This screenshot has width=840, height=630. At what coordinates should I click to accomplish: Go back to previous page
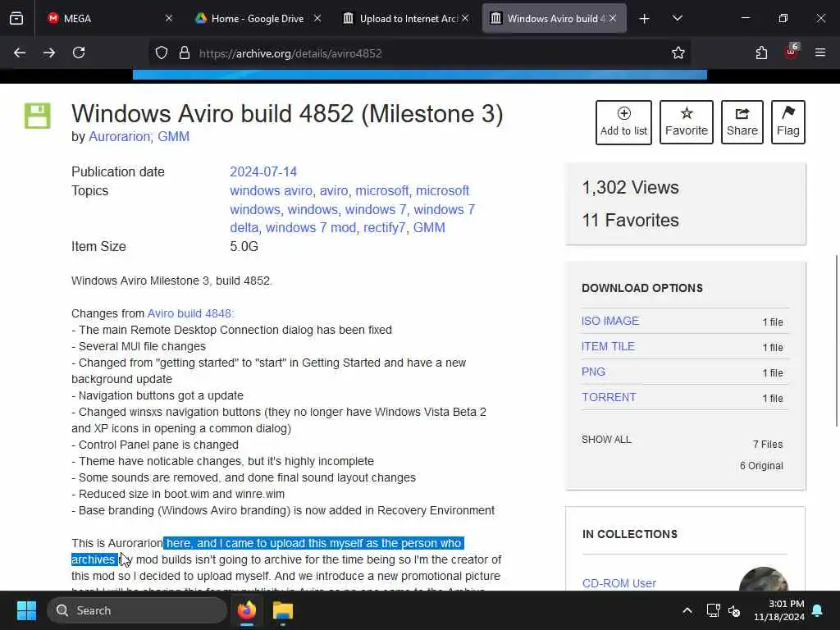click(20, 52)
